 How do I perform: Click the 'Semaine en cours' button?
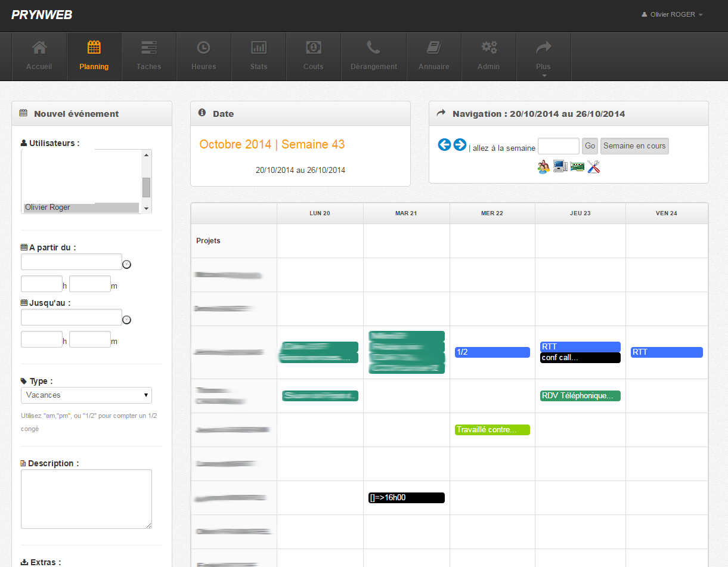tap(634, 146)
